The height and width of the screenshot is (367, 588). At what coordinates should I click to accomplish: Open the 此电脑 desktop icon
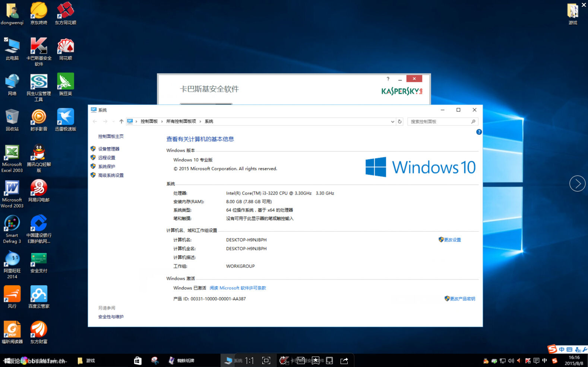click(12, 49)
